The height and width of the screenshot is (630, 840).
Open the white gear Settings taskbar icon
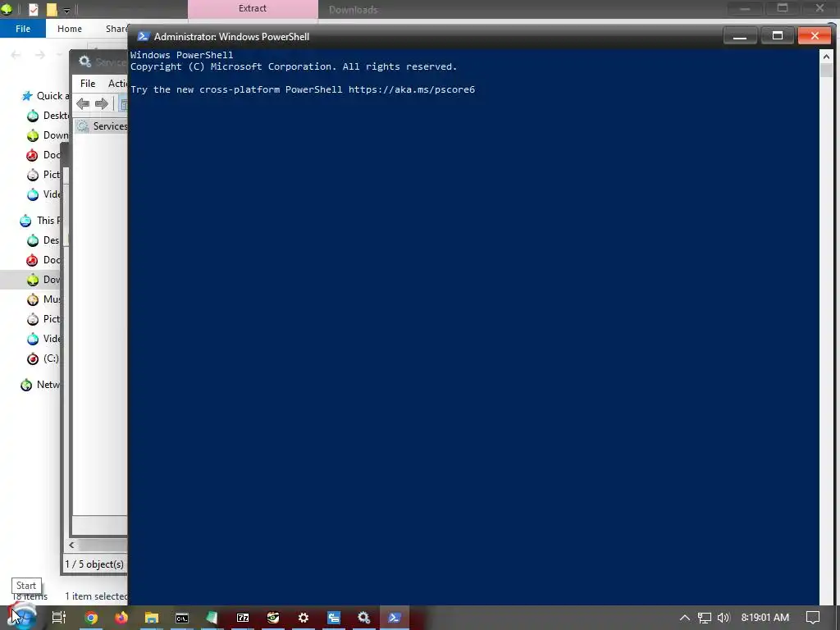point(304,618)
